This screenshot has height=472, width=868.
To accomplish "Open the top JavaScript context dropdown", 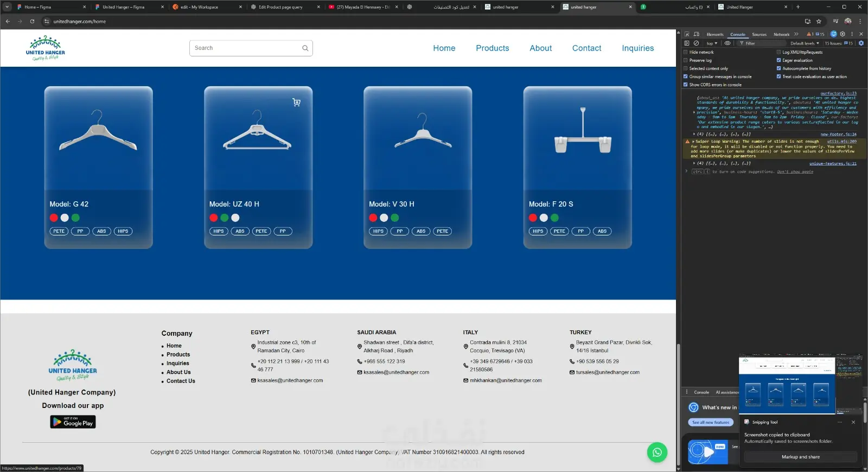I will [x=711, y=43].
